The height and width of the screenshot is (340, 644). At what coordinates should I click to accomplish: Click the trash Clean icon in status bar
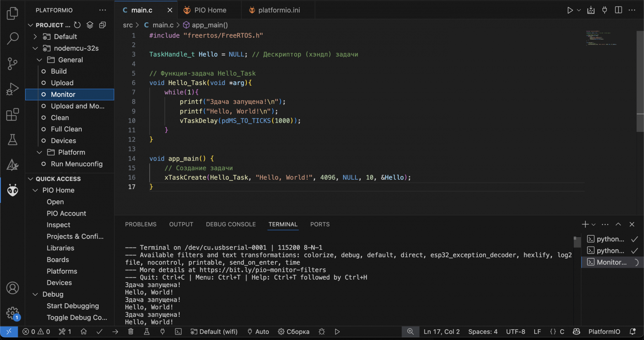[x=131, y=331]
